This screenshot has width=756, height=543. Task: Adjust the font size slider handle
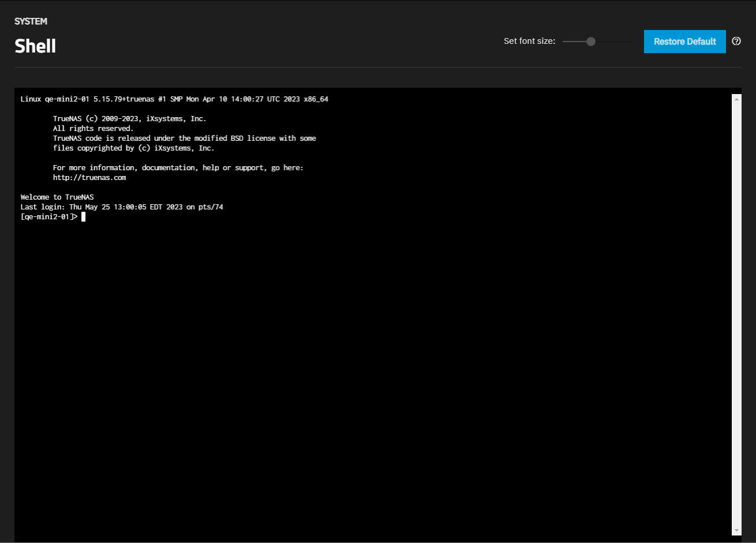[590, 42]
